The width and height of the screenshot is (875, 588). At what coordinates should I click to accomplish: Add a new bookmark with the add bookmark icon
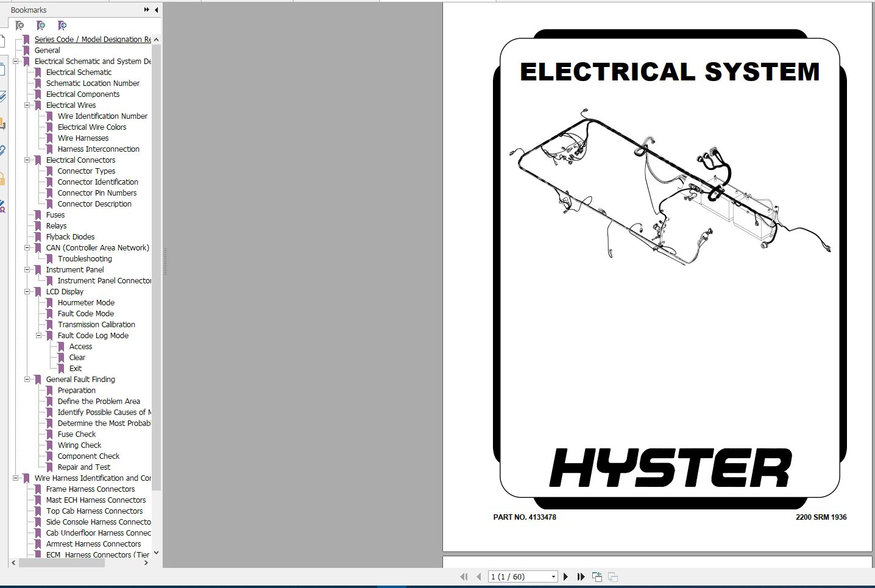point(40,26)
